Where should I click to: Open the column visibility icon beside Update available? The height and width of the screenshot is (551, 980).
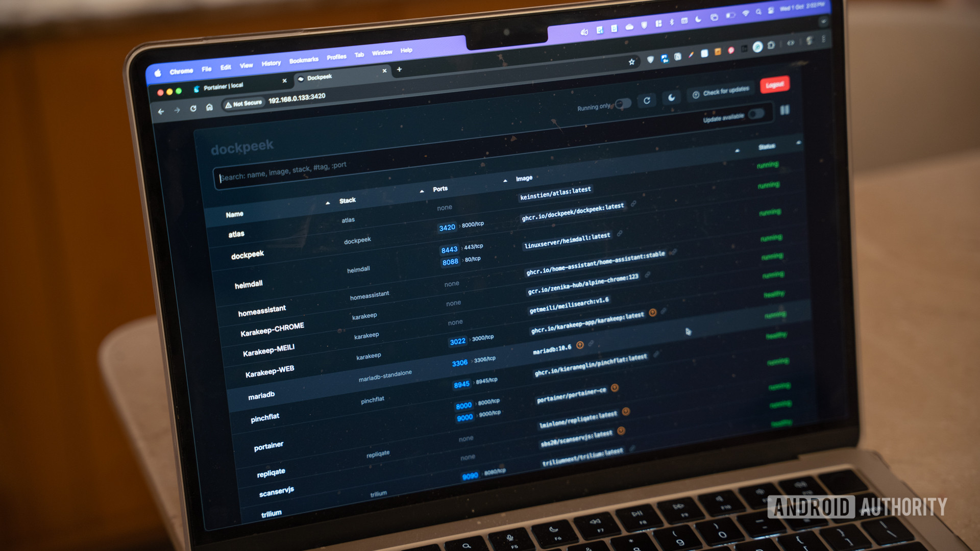pyautogui.click(x=785, y=110)
